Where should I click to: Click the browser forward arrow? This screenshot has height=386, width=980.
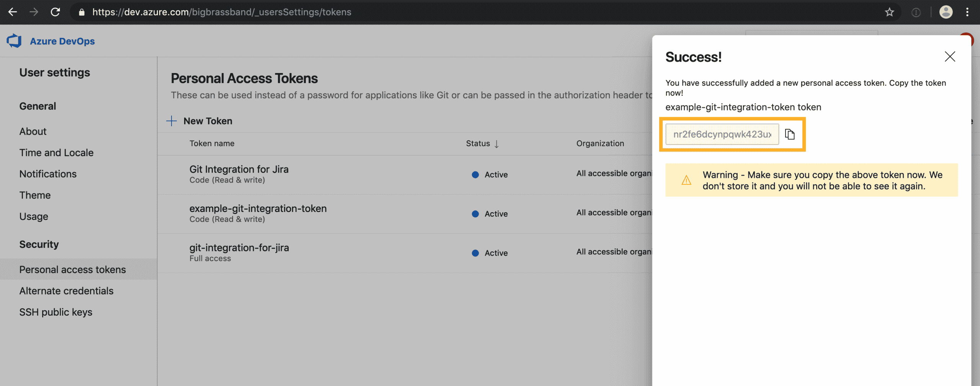(x=34, y=12)
